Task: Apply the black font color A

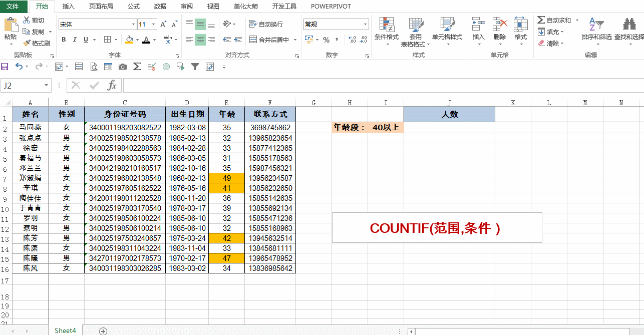Action: pos(146,40)
